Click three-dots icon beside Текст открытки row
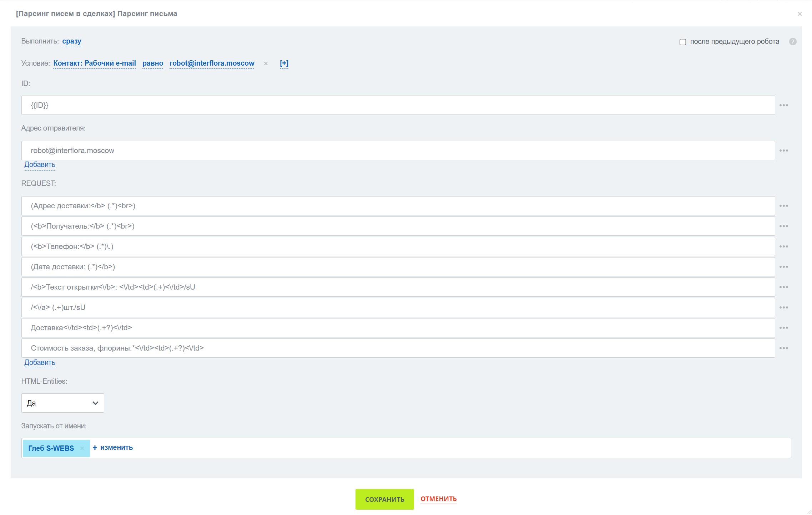812x515 pixels. (783, 287)
